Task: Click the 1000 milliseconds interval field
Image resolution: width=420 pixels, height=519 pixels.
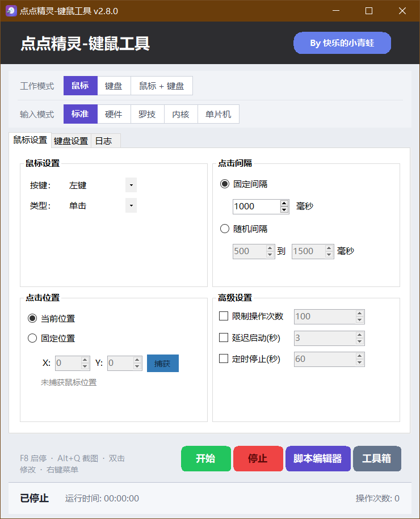Action: pyautogui.click(x=257, y=206)
